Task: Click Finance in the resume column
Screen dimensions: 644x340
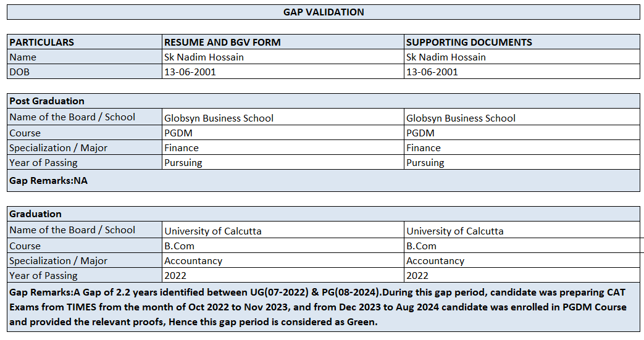Action: point(182,148)
